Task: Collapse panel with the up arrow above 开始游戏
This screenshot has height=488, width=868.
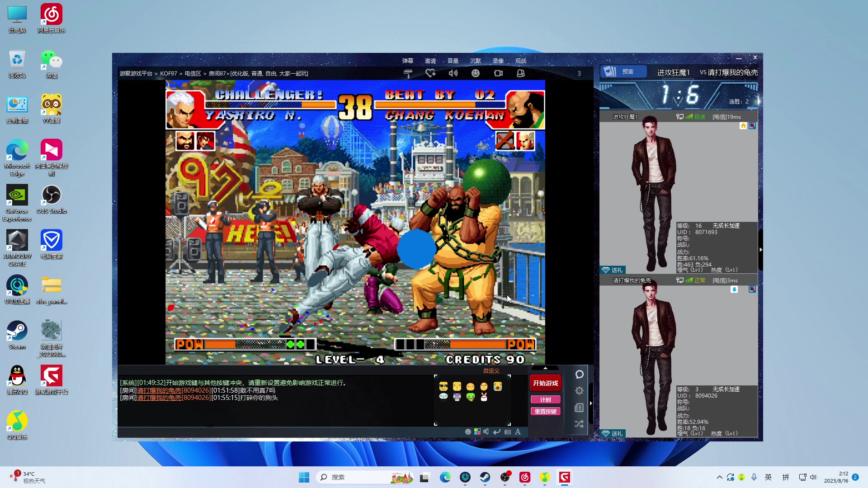Action: (x=546, y=368)
